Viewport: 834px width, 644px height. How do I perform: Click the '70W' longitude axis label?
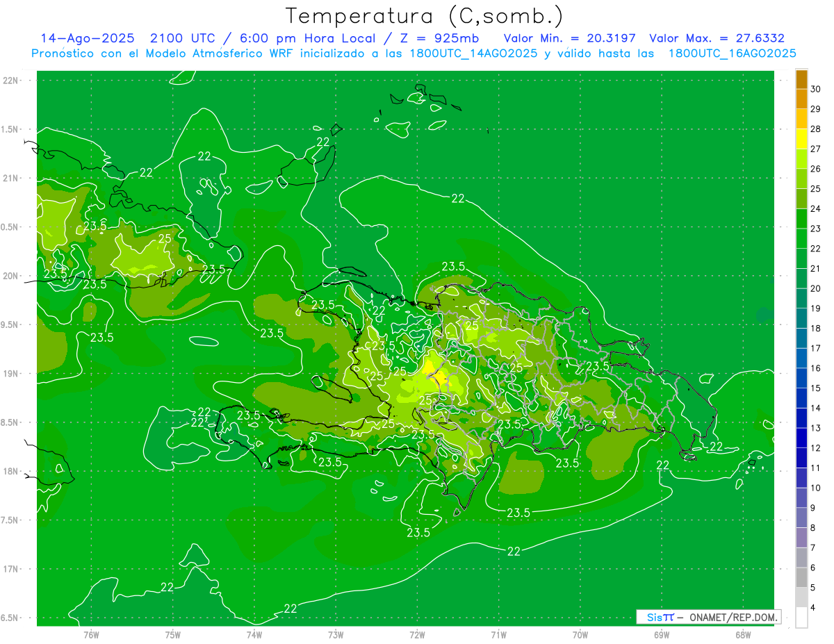pyautogui.click(x=580, y=635)
